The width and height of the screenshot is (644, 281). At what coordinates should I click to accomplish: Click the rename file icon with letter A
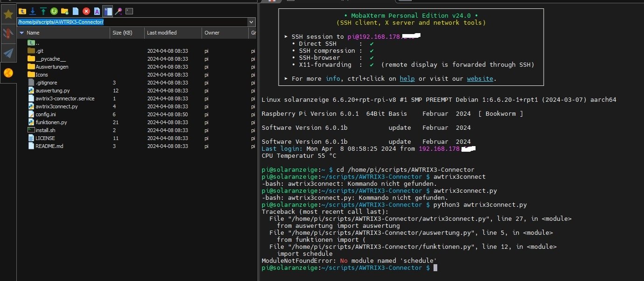click(x=97, y=11)
